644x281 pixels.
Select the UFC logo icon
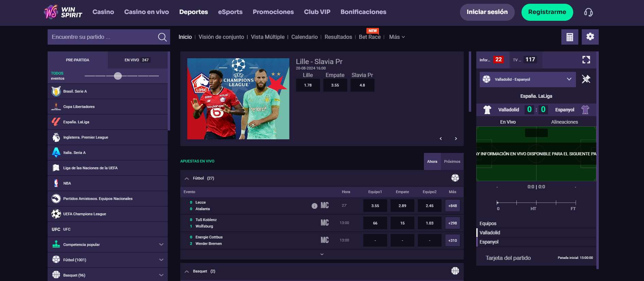click(x=56, y=229)
